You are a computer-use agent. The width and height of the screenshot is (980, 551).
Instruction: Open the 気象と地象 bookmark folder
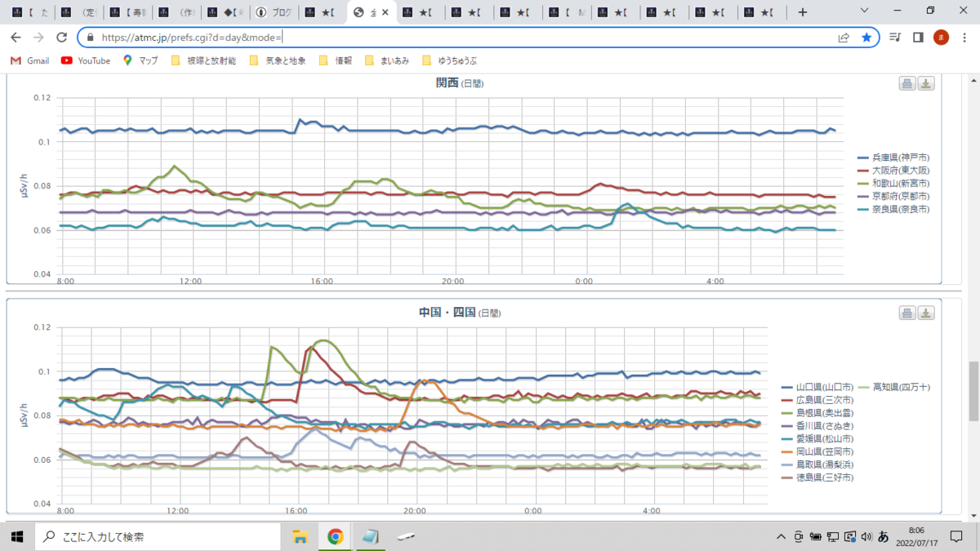(278, 61)
